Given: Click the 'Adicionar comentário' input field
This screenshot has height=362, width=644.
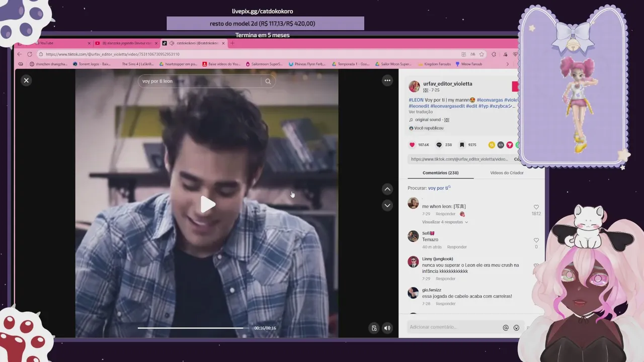Looking at the screenshot, I should pyautogui.click(x=453, y=327).
